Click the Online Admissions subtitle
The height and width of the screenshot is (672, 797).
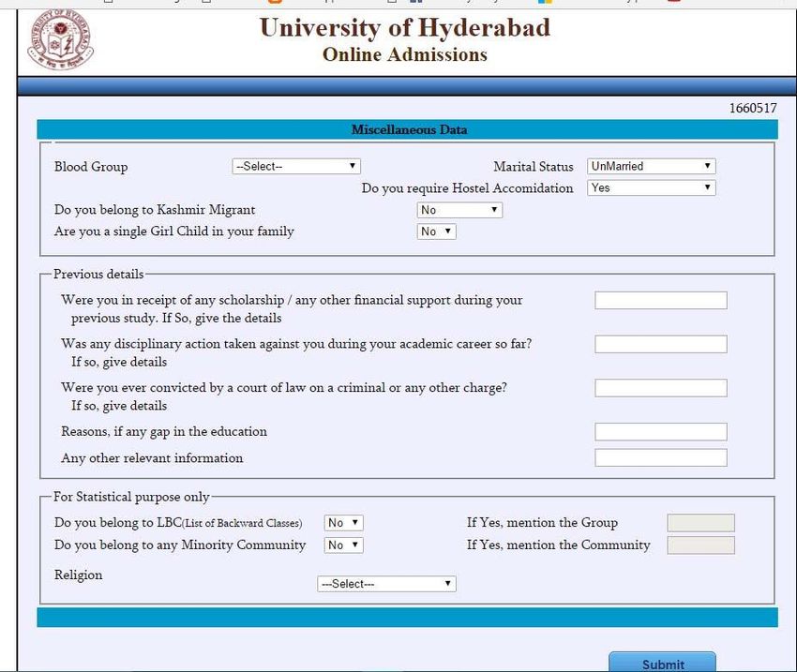tap(405, 54)
